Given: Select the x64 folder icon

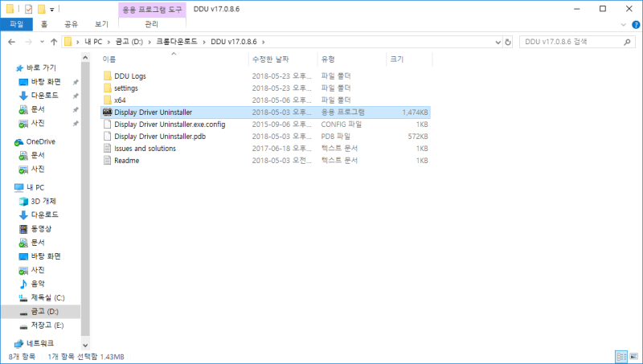Looking at the screenshot, I should [x=108, y=100].
